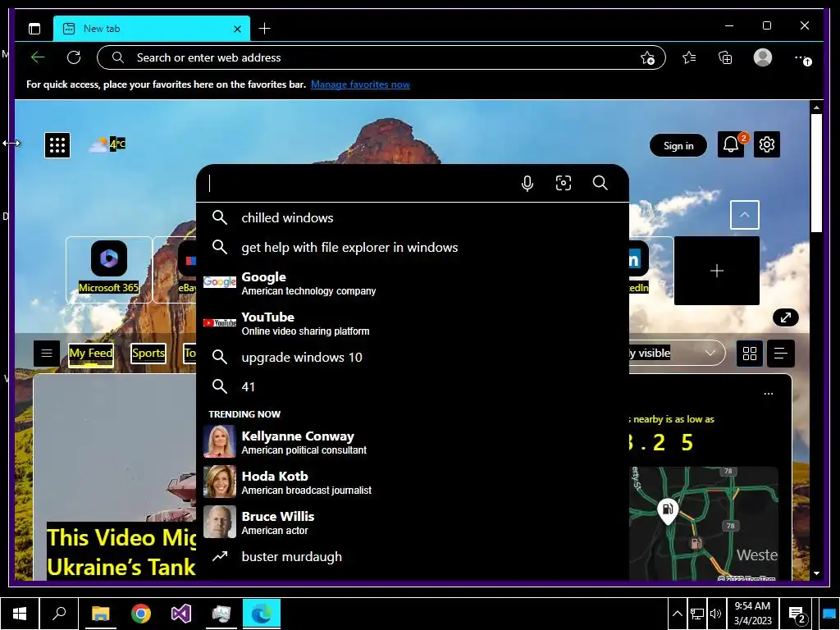Open the clock showing 9:54 AM
The width and height of the screenshot is (840, 630).
click(752, 614)
